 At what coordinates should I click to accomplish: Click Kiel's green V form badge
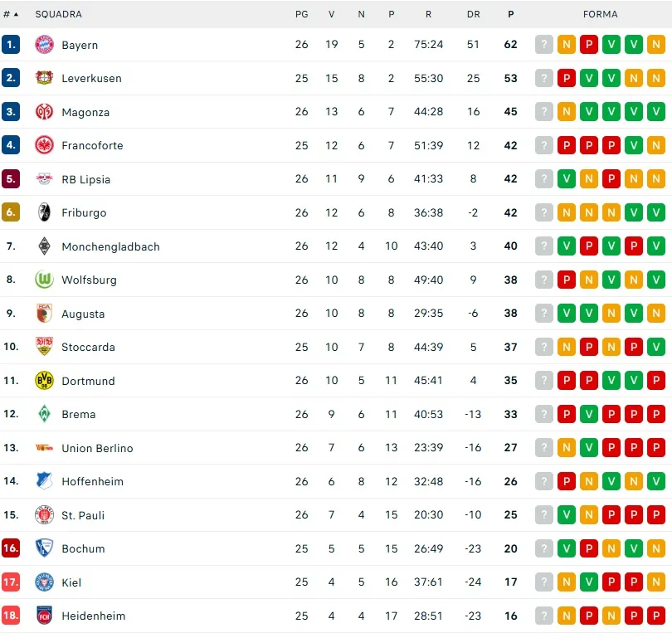click(x=589, y=582)
